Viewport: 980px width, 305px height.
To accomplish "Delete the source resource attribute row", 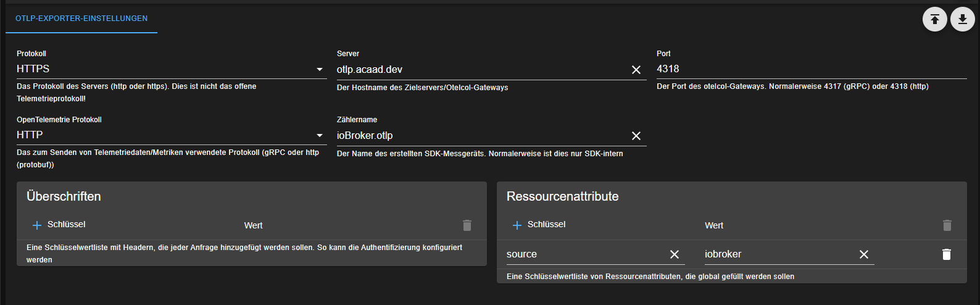I will tap(946, 254).
